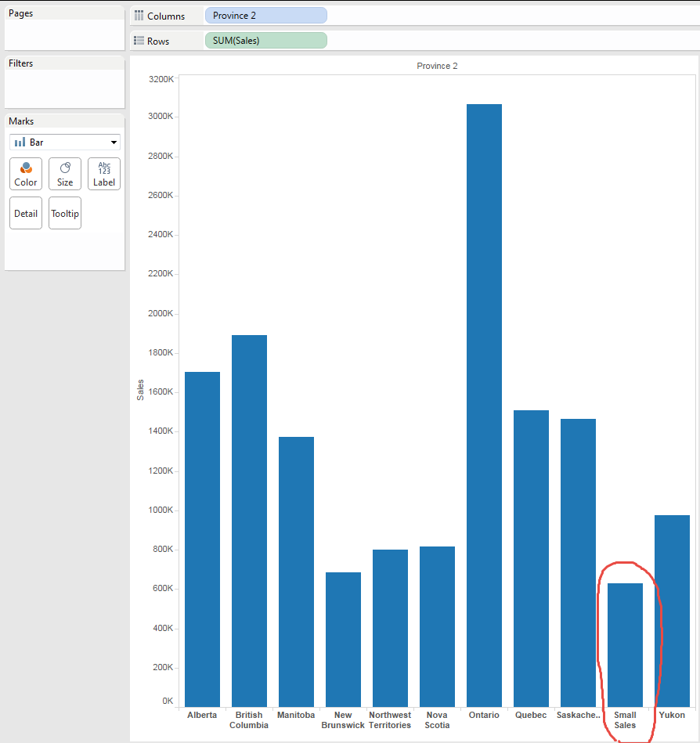Click the Small Sales axis label

click(x=625, y=720)
